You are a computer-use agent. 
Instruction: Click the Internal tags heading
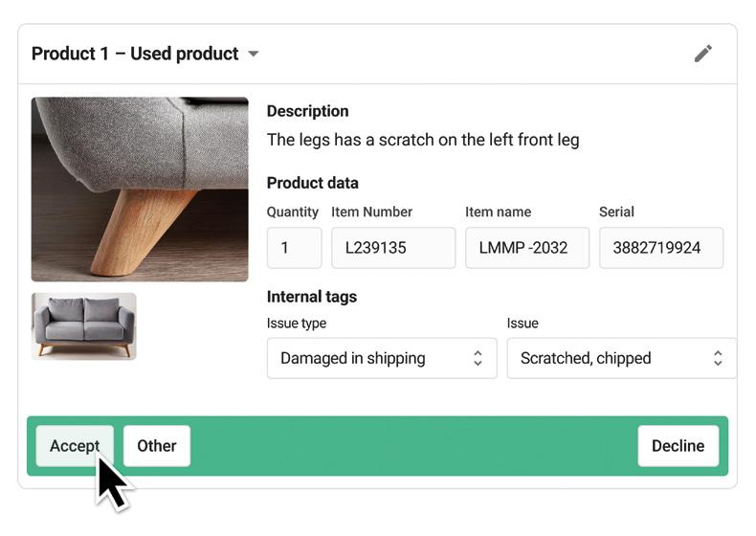pyautogui.click(x=311, y=297)
